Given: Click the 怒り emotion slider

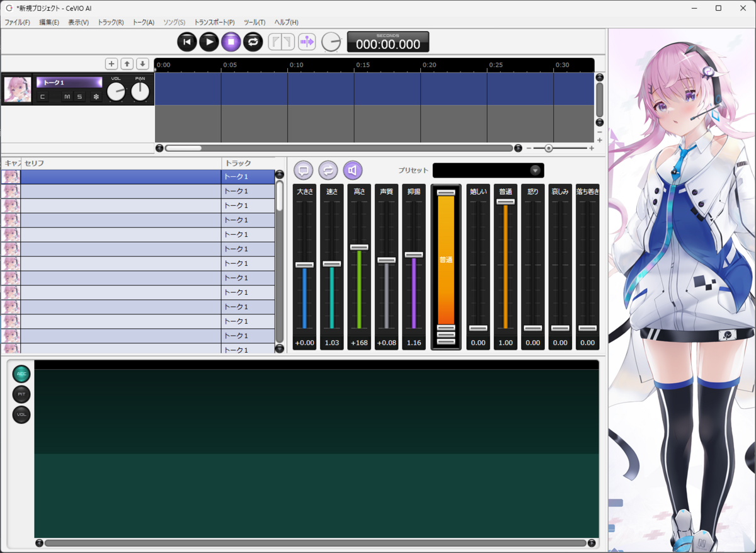Looking at the screenshot, I should [x=533, y=328].
